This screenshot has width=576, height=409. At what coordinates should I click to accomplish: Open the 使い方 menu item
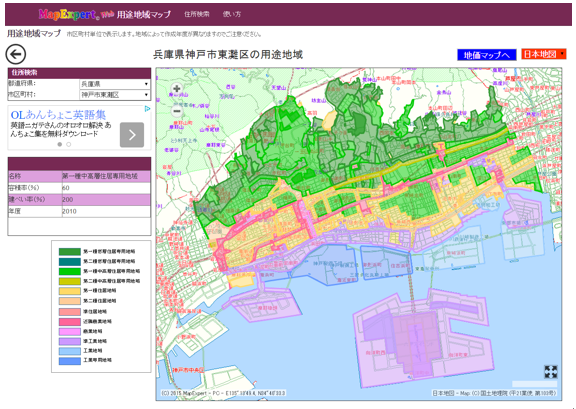click(x=232, y=14)
